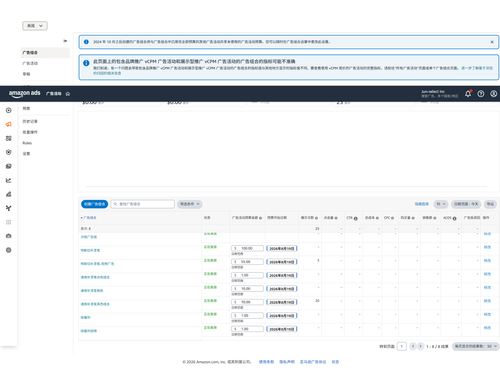Click the CTR column info icon
Image resolution: width=500 pixels, height=370 pixels.
point(356,219)
